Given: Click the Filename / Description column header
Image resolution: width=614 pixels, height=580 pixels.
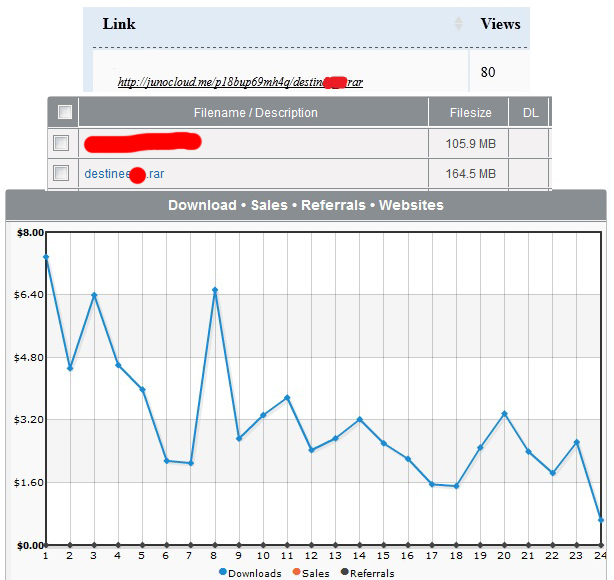Looking at the screenshot, I should 255,113.
